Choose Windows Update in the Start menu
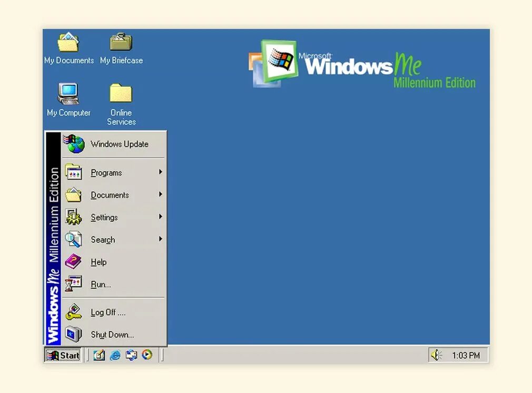The height and width of the screenshot is (393, 532). click(x=114, y=144)
